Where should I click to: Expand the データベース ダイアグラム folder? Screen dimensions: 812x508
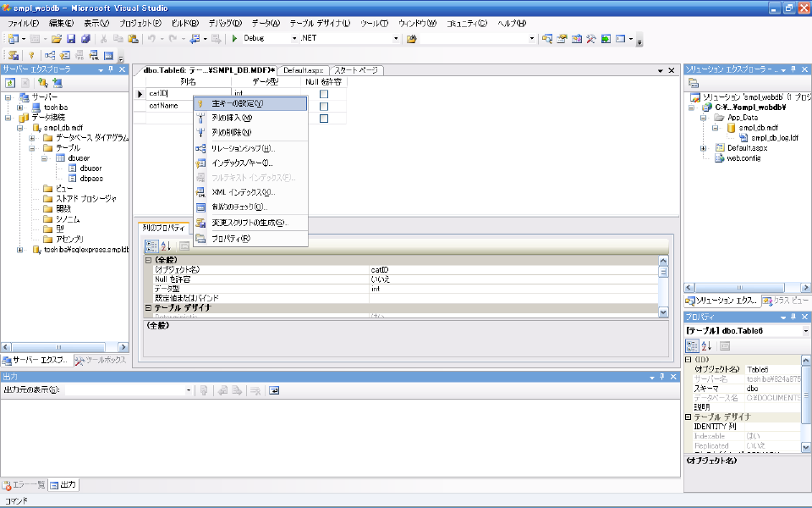[x=32, y=138]
